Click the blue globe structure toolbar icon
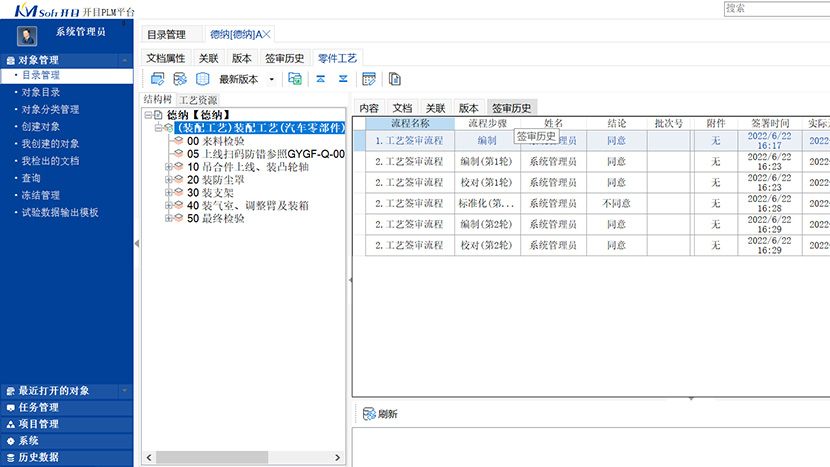The width and height of the screenshot is (830, 467). 202,79
